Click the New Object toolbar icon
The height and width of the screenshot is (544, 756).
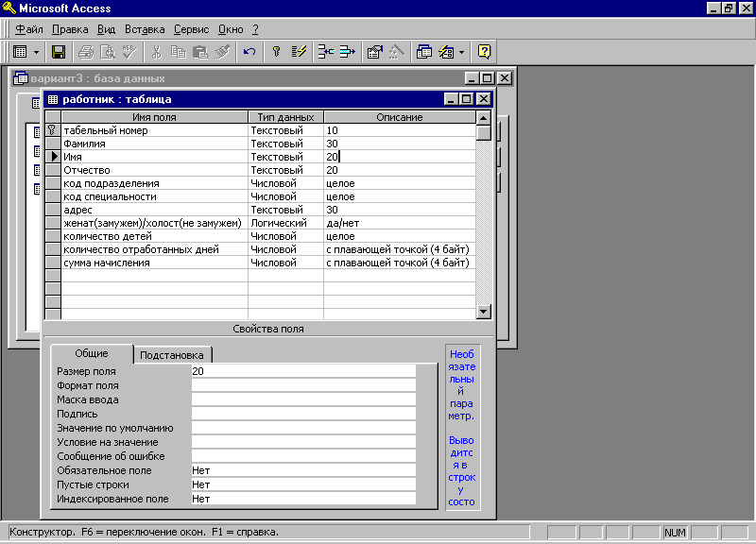[x=446, y=52]
